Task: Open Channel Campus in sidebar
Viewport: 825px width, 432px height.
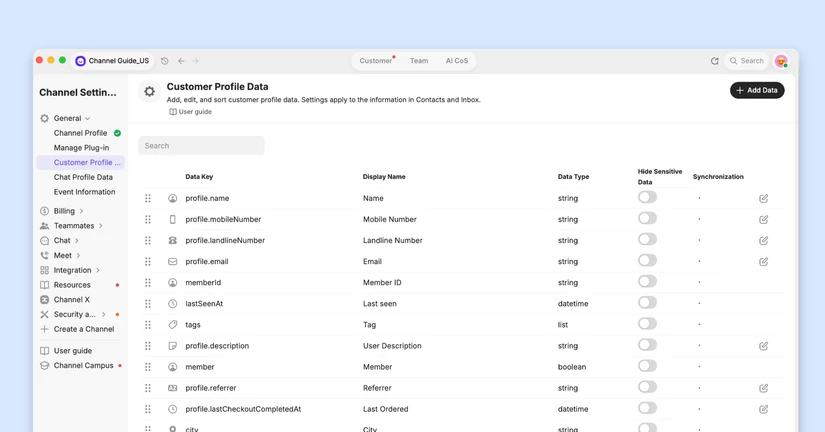Action: point(83,365)
